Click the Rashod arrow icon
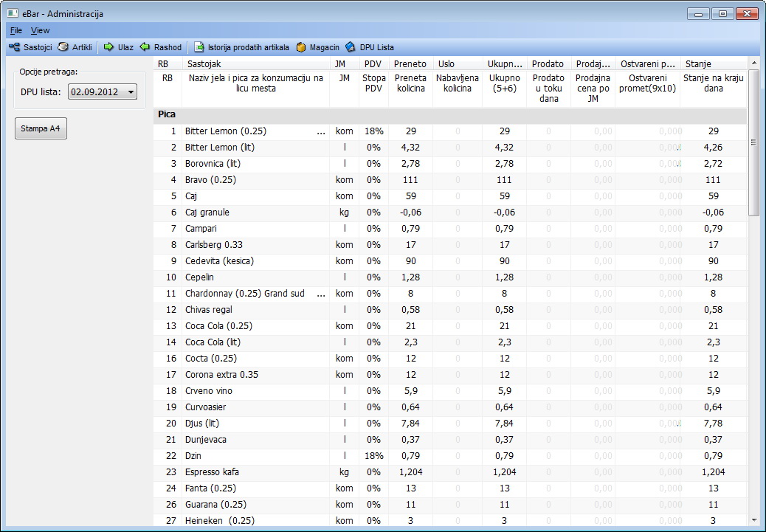Screen dimensions: 766x532 pos(145,47)
